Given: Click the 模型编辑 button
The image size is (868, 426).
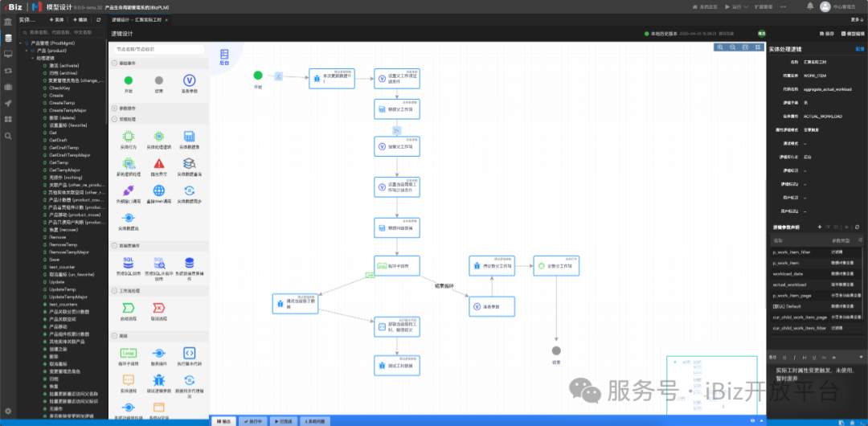Looking at the screenshot, I should 853,34.
